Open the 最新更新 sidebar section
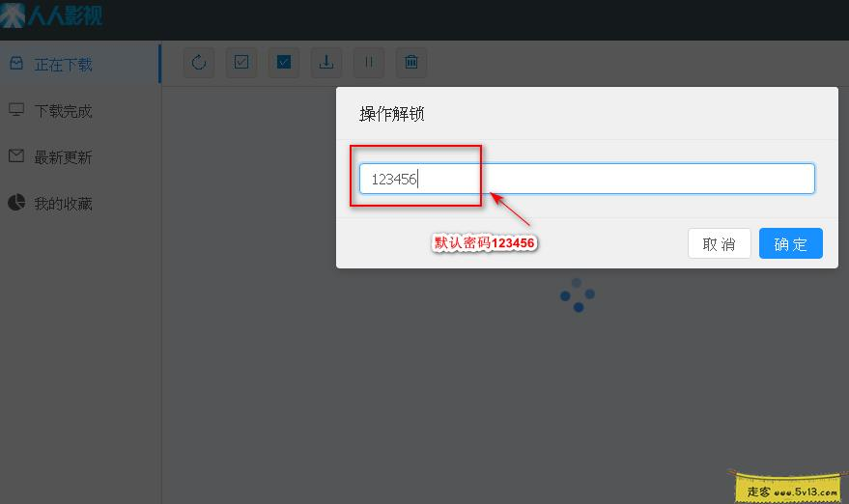The image size is (849, 504). click(x=80, y=157)
